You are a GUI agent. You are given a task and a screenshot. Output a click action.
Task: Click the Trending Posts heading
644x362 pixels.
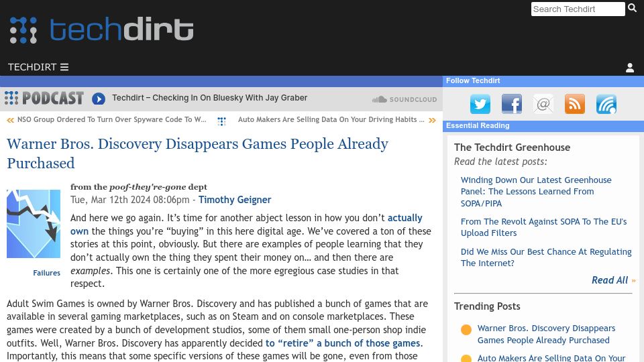click(487, 306)
